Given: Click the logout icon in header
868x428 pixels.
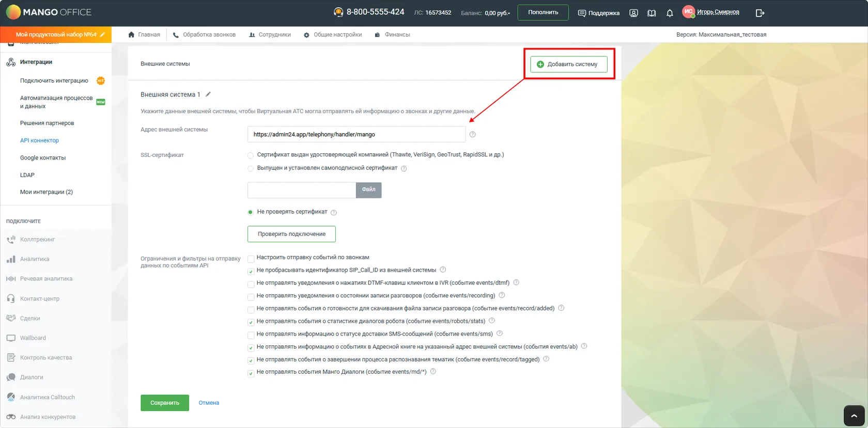Looking at the screenshot, I should point(760,13).
